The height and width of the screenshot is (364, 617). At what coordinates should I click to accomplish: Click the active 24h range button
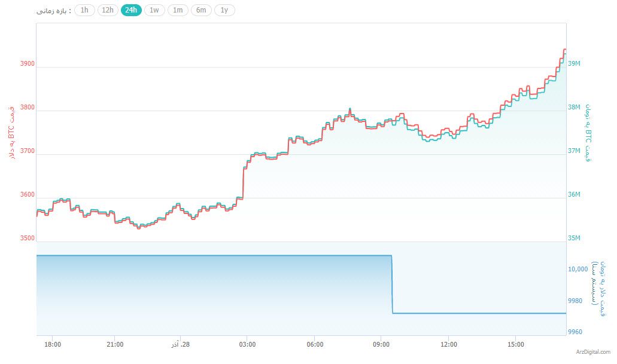(131, 10)
